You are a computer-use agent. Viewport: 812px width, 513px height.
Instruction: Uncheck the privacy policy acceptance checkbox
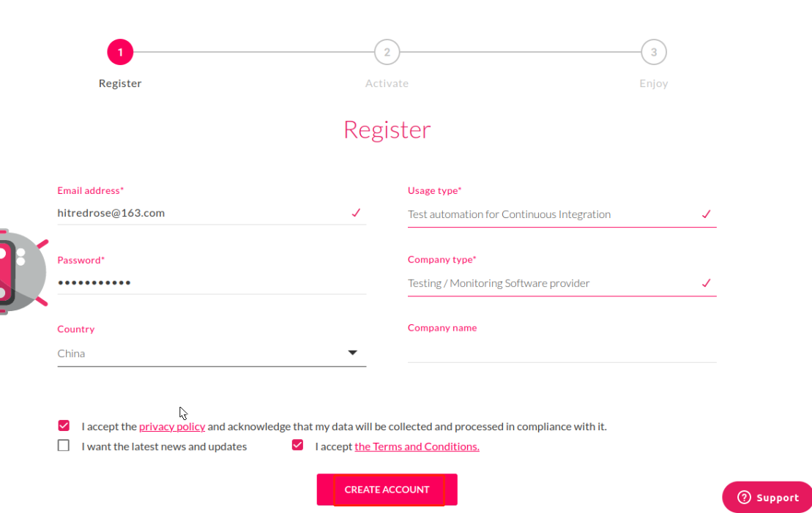(x=64, y=425)
